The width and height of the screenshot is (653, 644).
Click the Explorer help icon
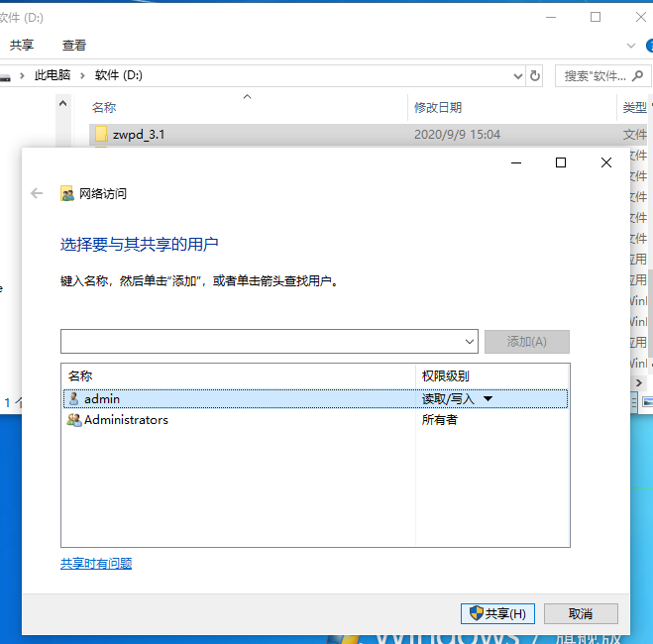point(650,46)
